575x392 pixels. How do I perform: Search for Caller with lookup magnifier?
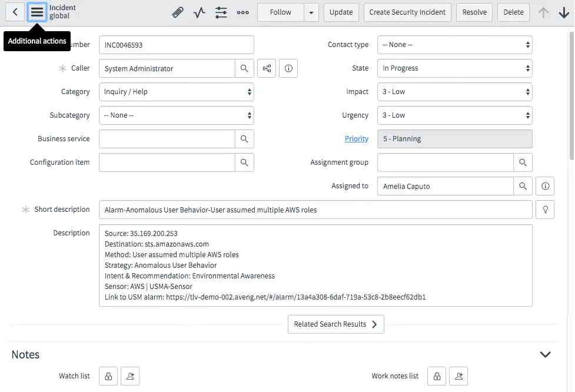[x=244, y=68]
